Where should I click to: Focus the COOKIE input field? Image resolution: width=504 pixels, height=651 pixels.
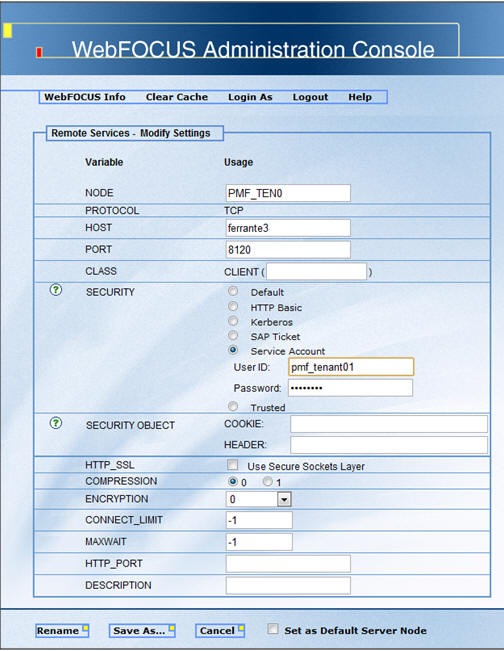tap(389, 424)
